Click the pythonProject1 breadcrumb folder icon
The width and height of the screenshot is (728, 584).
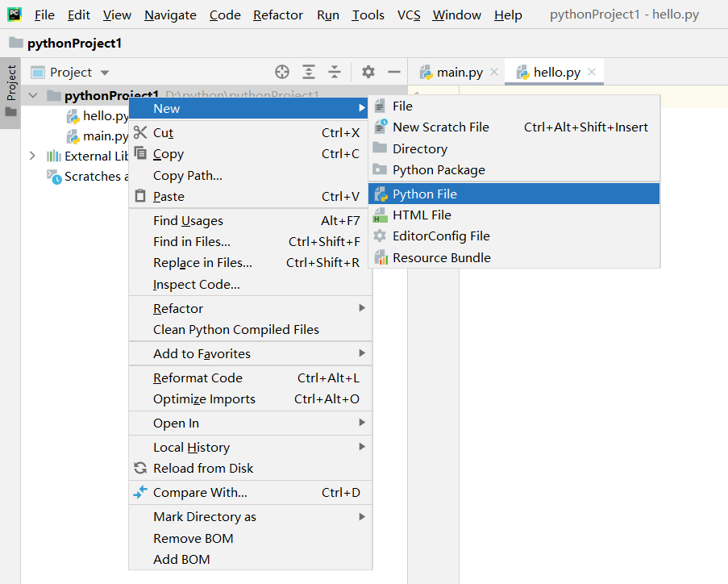(x=16, y=43)
